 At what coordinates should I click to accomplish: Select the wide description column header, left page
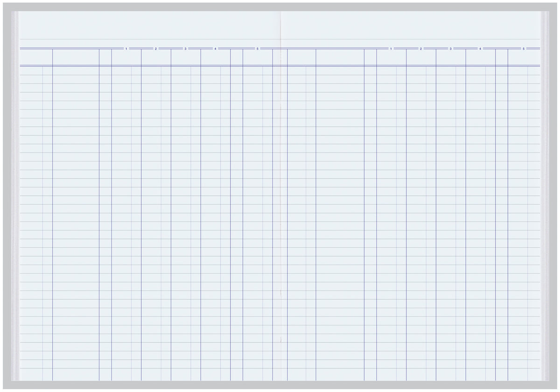tap(76, 57)
